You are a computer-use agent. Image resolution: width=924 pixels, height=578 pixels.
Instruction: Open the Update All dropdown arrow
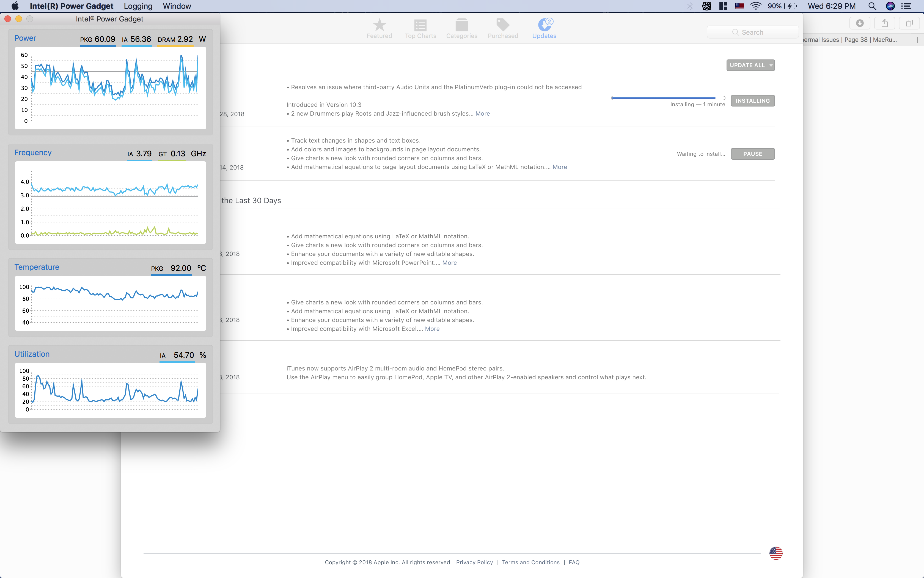[771, 66]
